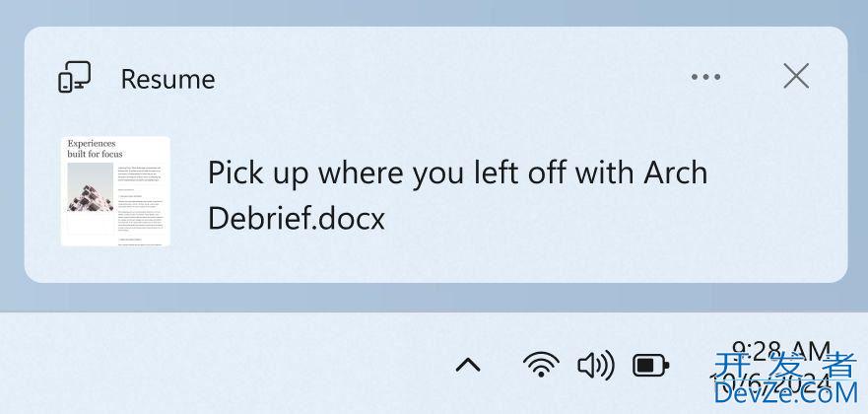Click the 9:28 AM clock time
Viewport: 868px width, 414px height.
click(x=780, y=351)
